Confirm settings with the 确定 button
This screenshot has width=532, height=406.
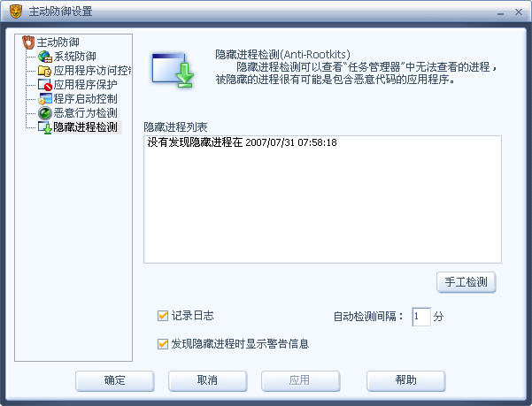(x=115, y=380)
